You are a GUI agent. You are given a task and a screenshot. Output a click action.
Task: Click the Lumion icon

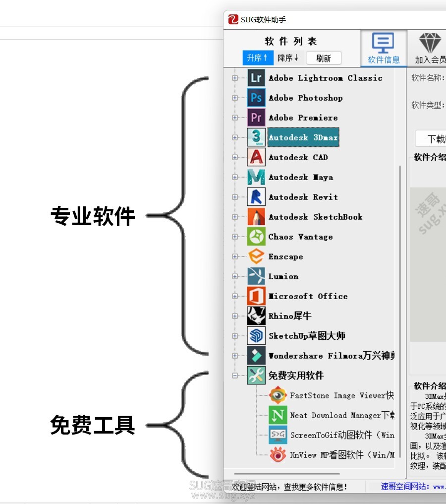(x=256, y=276)
